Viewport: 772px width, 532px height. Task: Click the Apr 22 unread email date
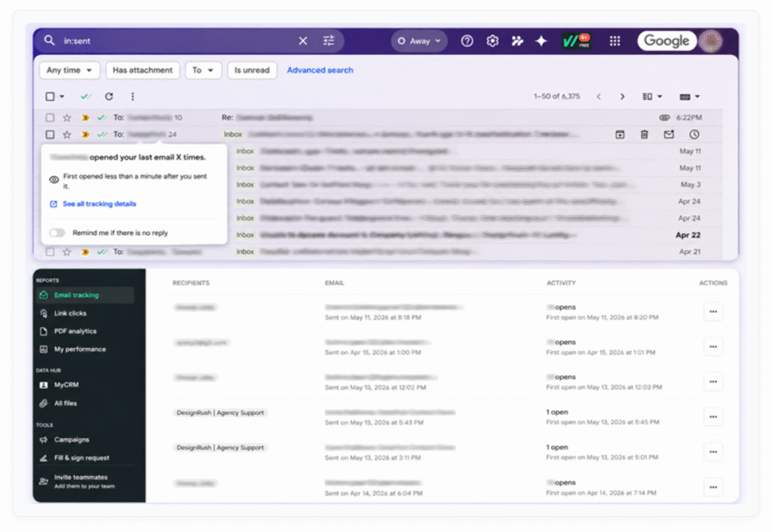(x=688, y=235)
